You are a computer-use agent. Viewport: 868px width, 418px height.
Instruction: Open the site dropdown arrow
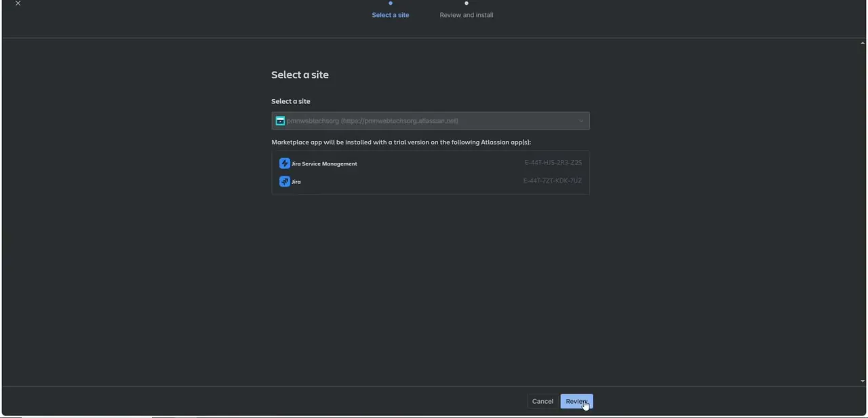coord(581,121)
